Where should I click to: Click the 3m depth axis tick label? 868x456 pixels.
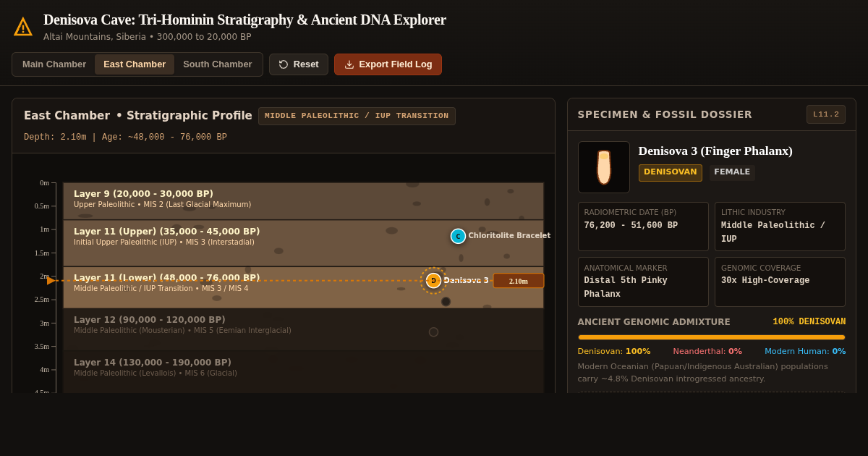44,324
